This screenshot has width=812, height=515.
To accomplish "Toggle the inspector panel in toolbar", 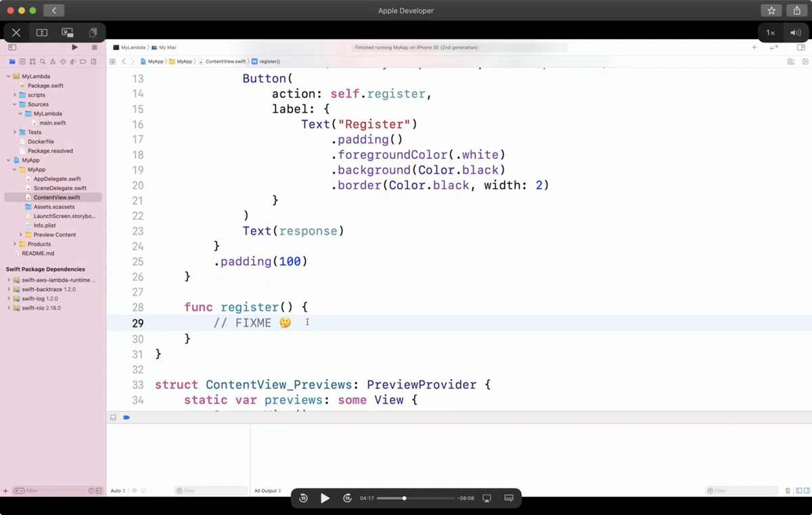I will tap(801, 47).
